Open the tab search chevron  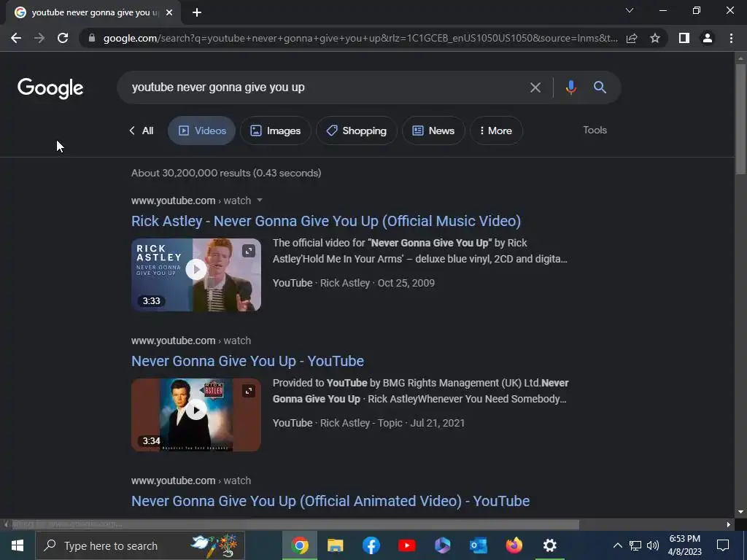coord(630,10)
